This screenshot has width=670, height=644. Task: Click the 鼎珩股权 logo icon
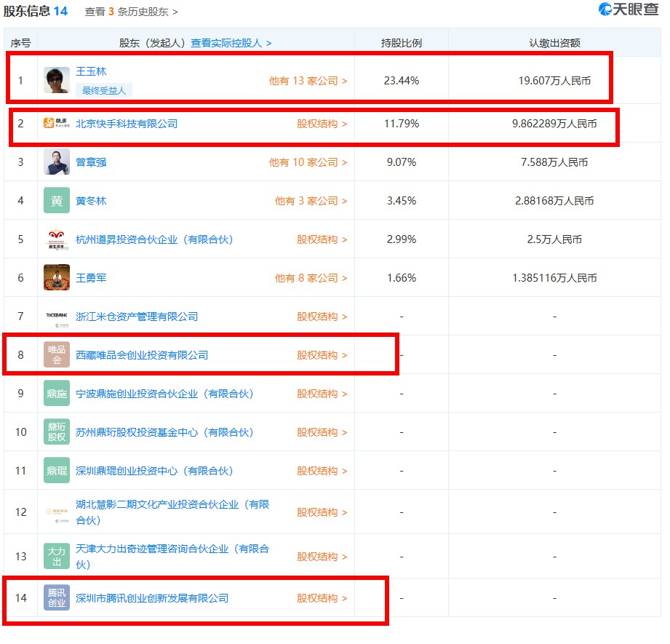pos(57,432)
